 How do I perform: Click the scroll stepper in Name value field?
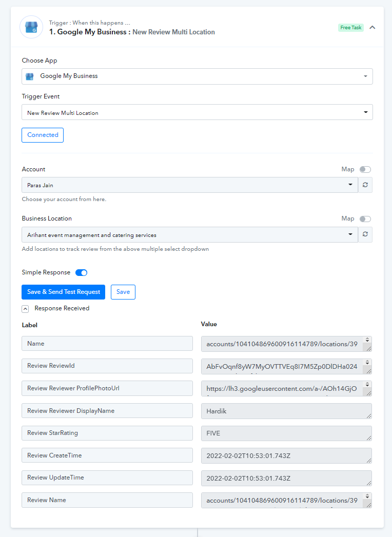(367, 340)
